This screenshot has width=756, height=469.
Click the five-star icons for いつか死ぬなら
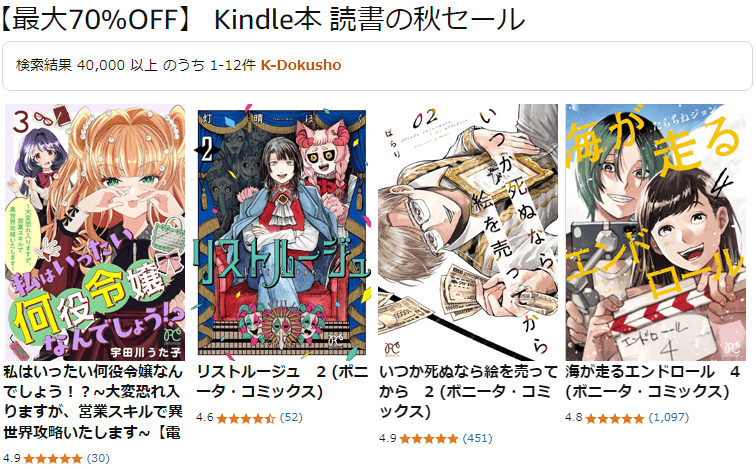pyautogui.click(x=429, y=439)
